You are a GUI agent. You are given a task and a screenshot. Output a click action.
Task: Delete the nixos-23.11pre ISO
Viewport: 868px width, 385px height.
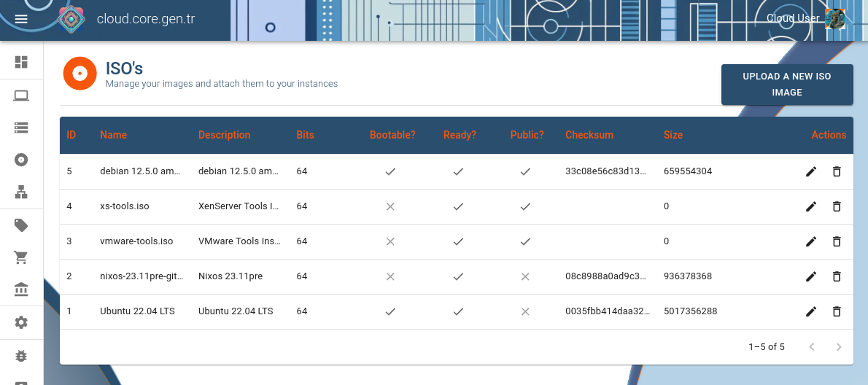tap(837, 276)
